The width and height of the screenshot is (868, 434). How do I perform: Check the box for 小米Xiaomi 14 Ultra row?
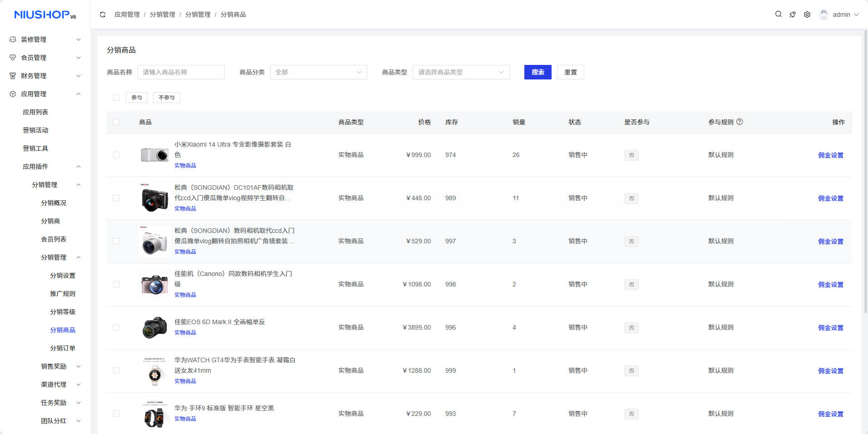(116, 155)
